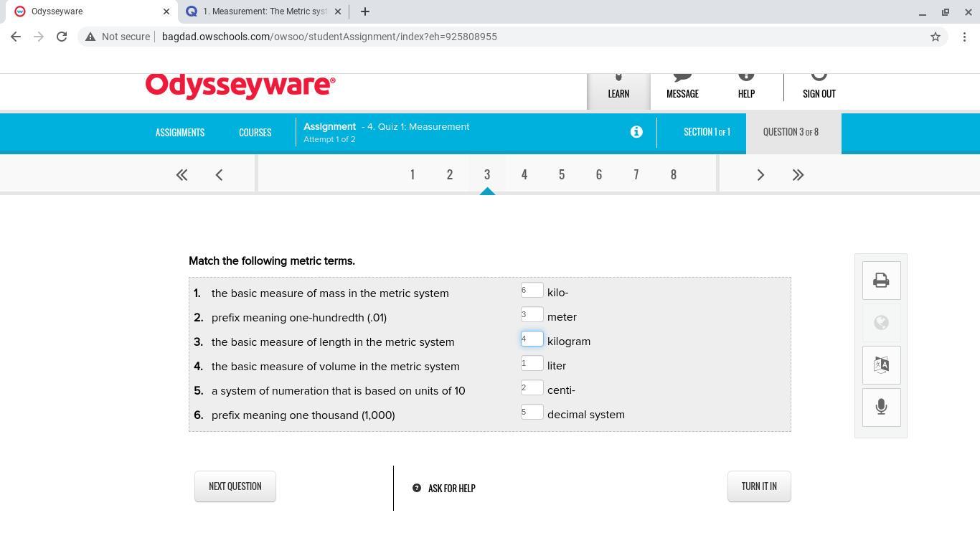The height and width of the screenshot is (551, 980).
Task: Jump to the last question using double-right arrows
Action: (798, 174)
